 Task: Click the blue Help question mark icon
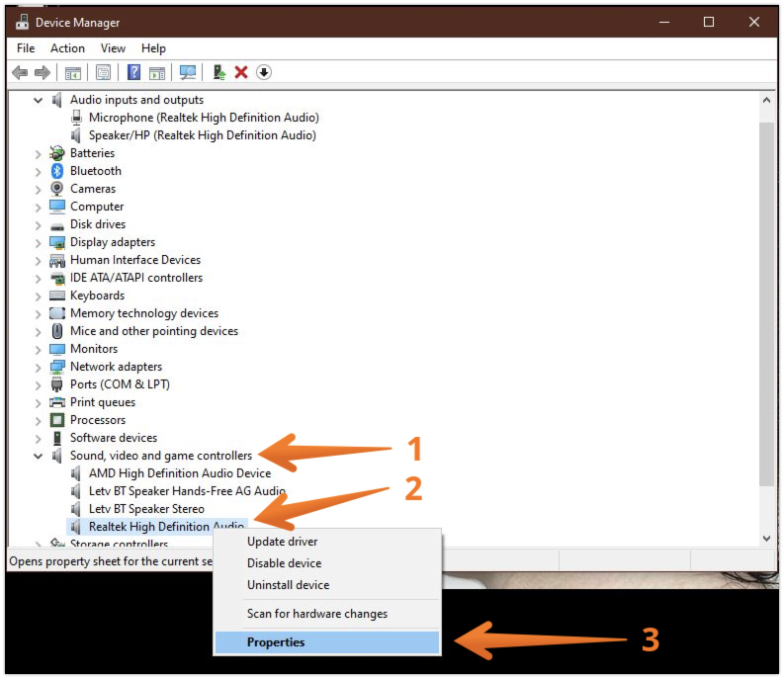click(x=134, y=72)
